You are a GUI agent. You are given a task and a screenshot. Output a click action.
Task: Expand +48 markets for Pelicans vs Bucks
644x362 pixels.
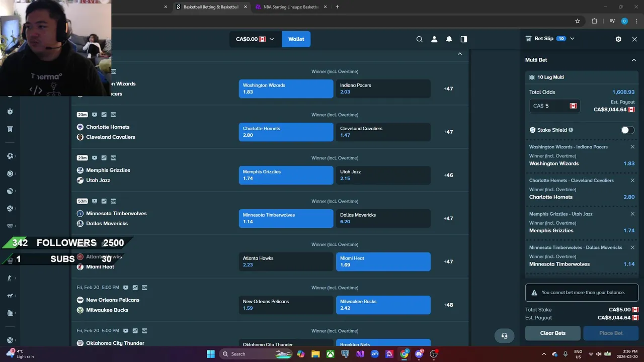pos(448,305)
